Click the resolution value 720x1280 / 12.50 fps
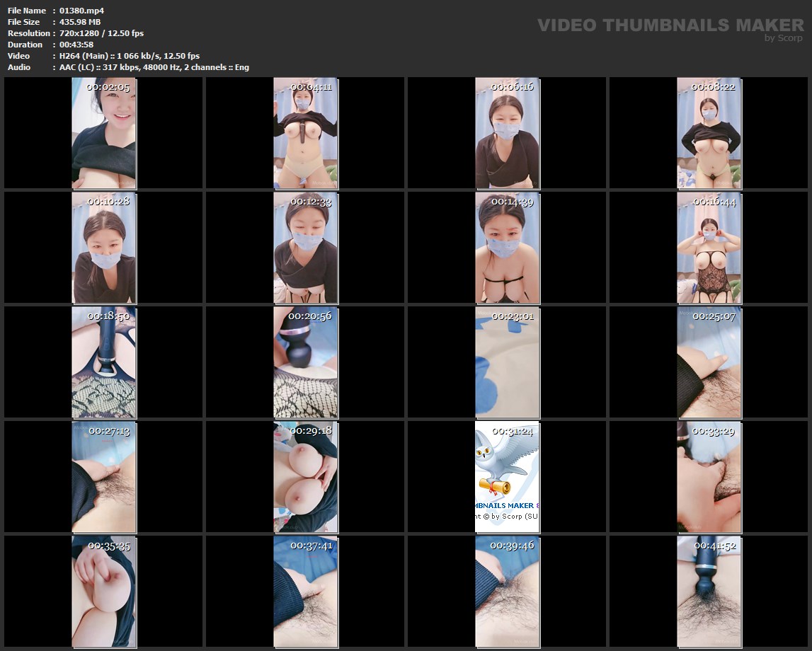The image size is (812, 651). (x=102, y=33)
